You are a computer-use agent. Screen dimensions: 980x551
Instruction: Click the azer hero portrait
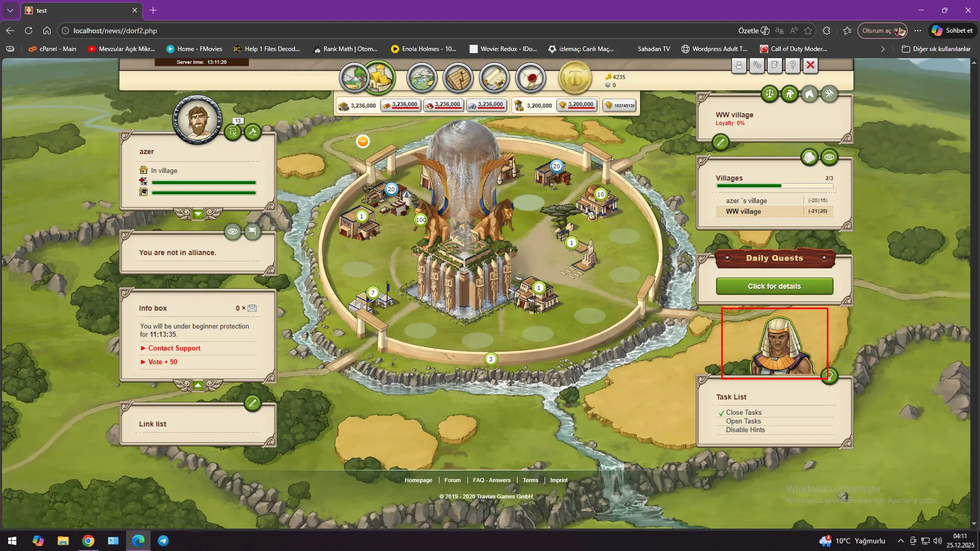click(198, 119)
